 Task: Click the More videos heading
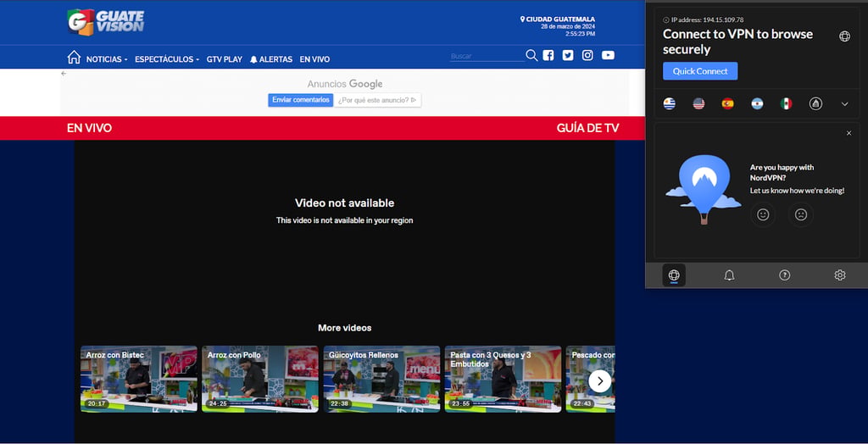344,328
